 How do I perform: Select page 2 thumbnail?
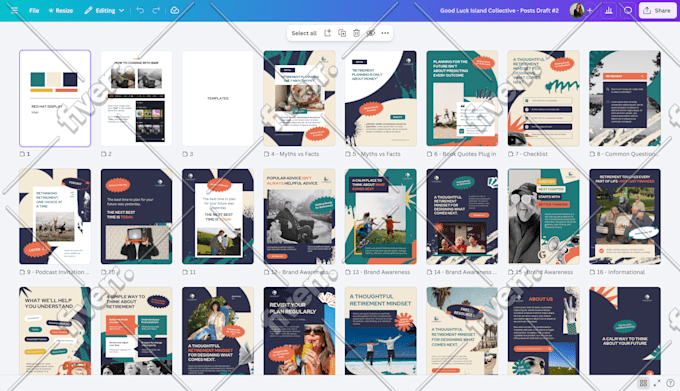click(137, 98)
